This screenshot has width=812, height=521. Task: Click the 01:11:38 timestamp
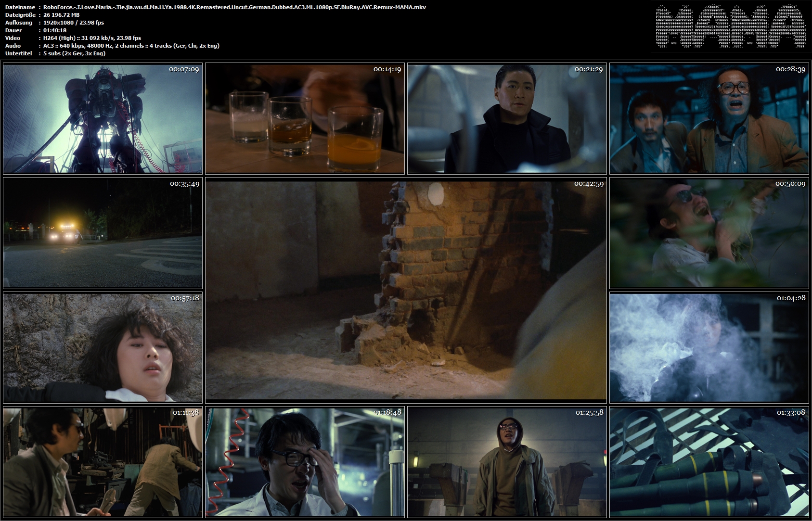tap(186, 413)
